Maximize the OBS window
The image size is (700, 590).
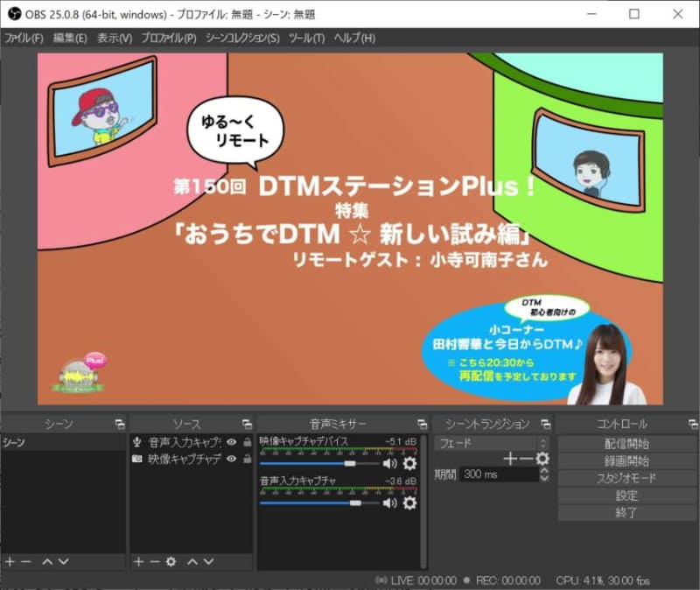click(x=633, y=14)
